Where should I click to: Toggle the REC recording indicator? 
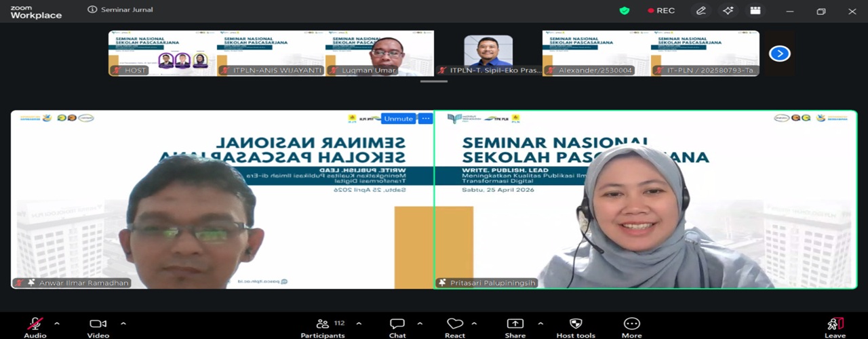click(661, 10)
